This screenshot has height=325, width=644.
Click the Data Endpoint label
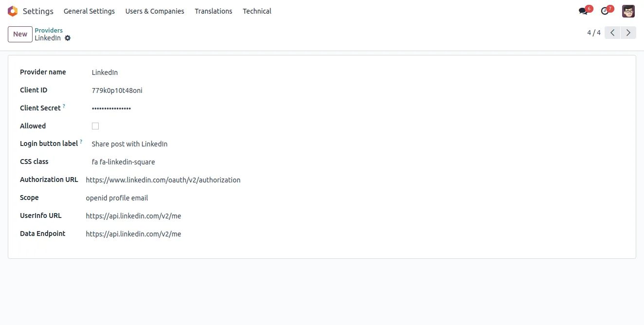43,234
